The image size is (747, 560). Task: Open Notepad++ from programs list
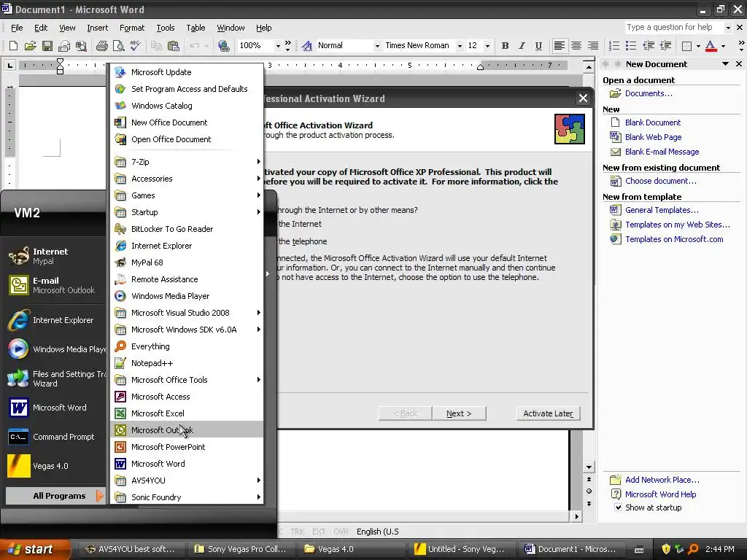point(187,363)
